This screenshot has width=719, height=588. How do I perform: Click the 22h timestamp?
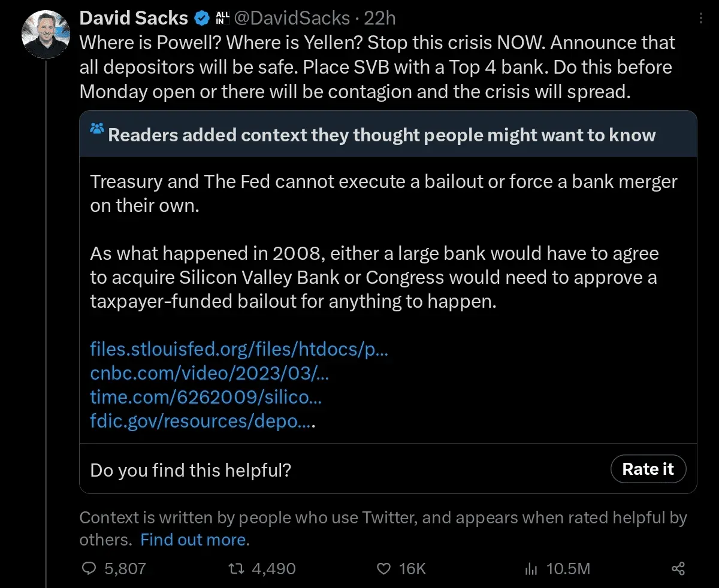(x=380, y=18)
